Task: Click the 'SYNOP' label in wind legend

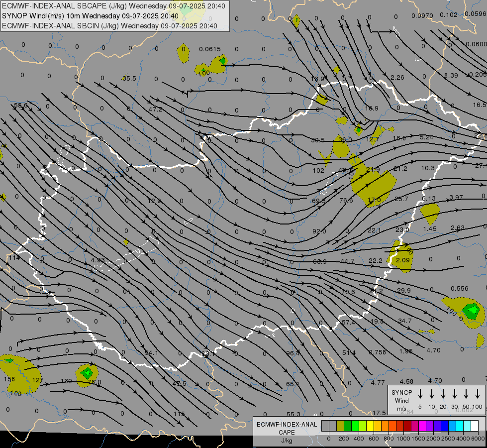Action: [x=401, y=392]
